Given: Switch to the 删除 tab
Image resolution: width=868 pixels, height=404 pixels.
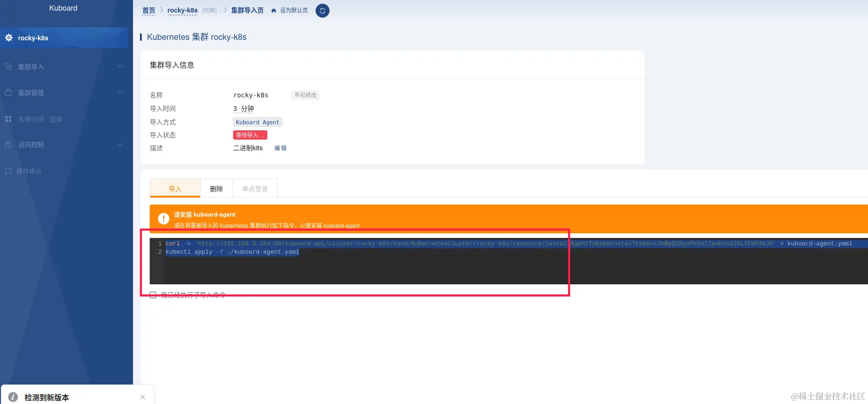Looking at the screenshot, I should [216, 188].
